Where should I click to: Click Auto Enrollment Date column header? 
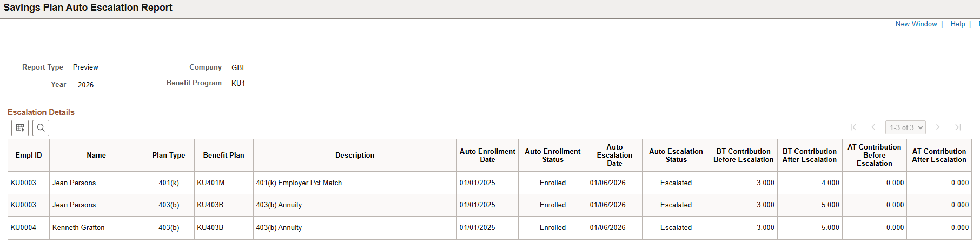point(487,156)
